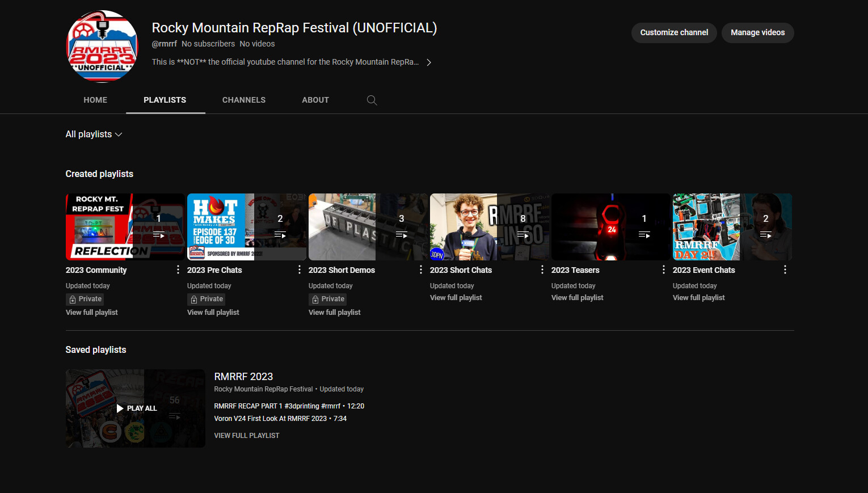The height and width of the screenshot is (493, 868).
Task: Play all videos in RMRRF 2023 playlist
Action: point(137,408)
